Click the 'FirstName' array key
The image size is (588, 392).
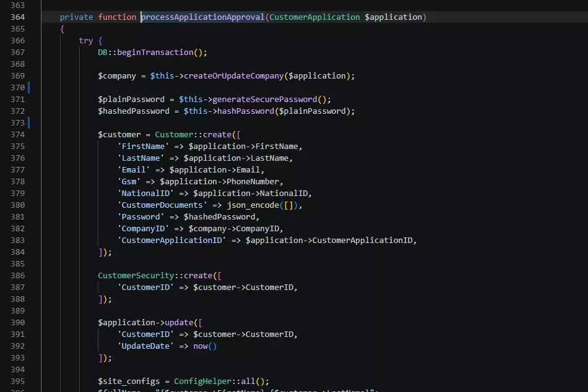coord(143,146)
